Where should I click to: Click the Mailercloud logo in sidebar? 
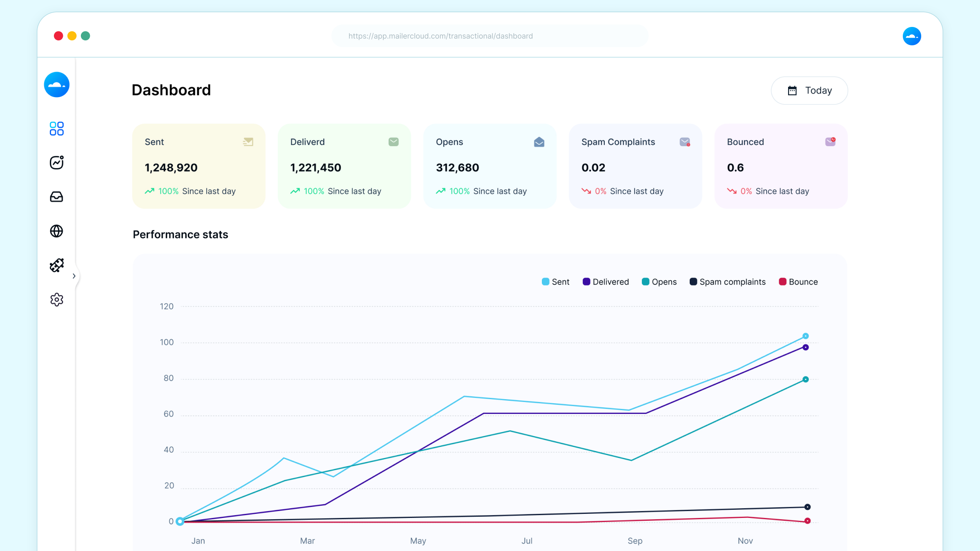click(57, 85)
